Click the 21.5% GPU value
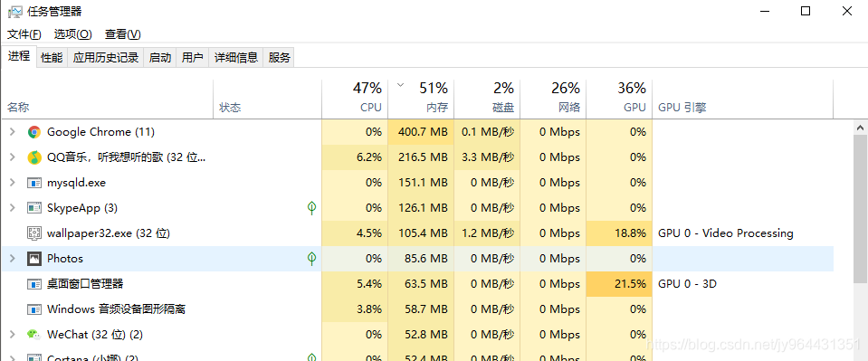868x361 pixels. tap(630, 284)
